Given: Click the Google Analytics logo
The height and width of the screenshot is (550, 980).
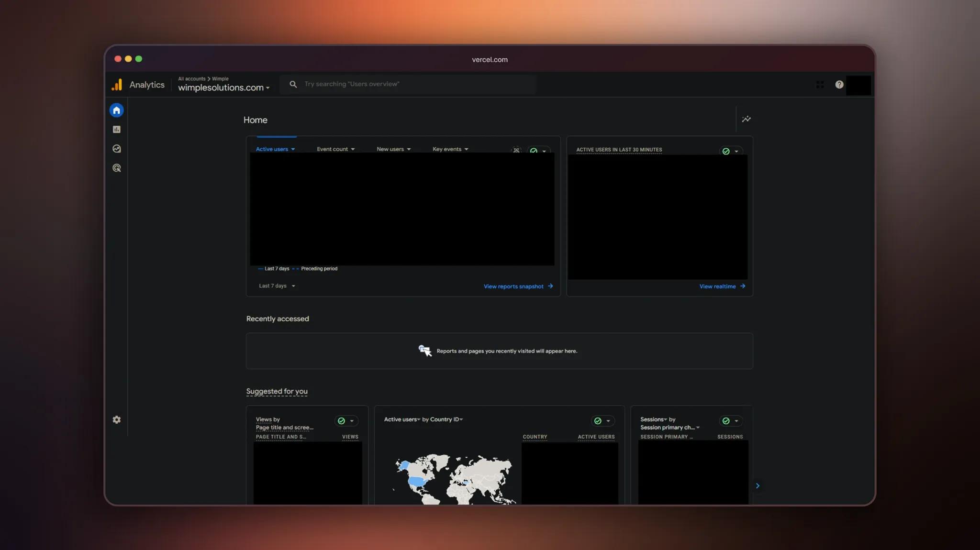Looking at the screenshot, I should tap(117, 85).
